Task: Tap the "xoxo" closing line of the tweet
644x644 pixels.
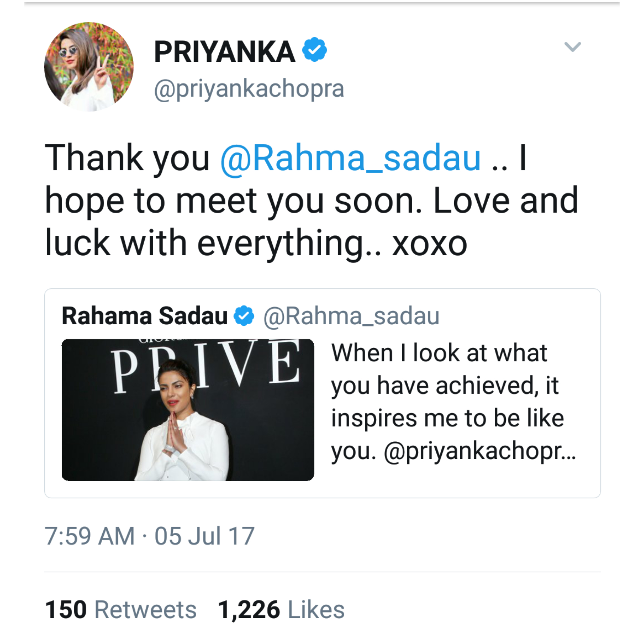Action: 430,244
